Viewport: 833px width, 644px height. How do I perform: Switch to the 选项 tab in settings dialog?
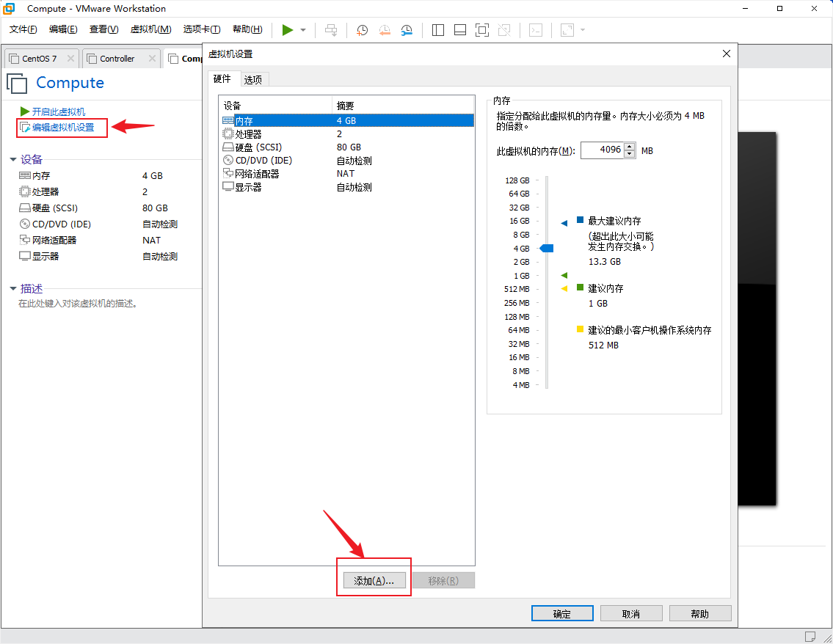(x=253, y=80)
